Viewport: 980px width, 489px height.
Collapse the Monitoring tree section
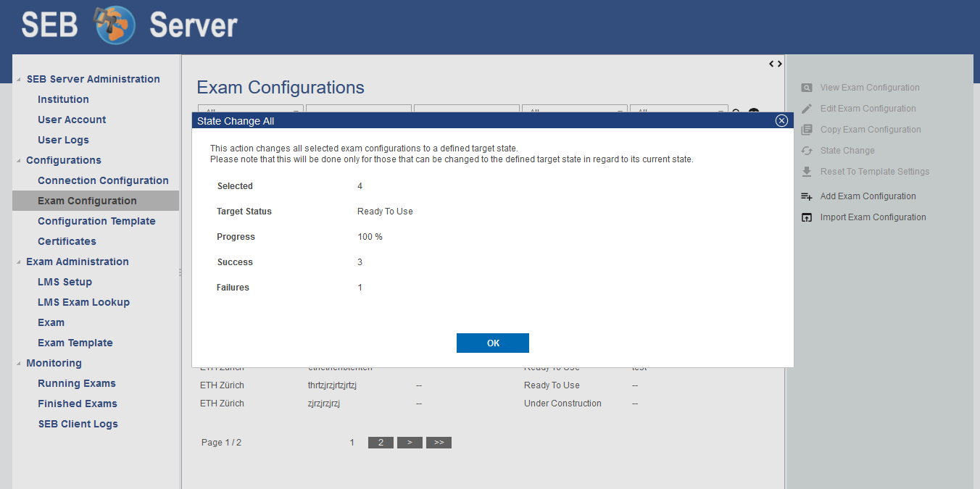(19, 364)
